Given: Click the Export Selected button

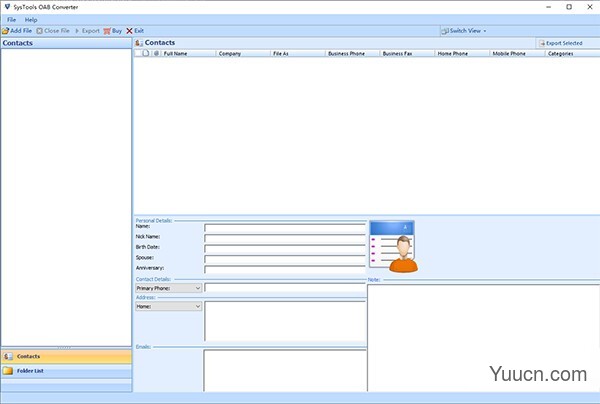Looking at the screenshot, I should [x=561, y=43].
